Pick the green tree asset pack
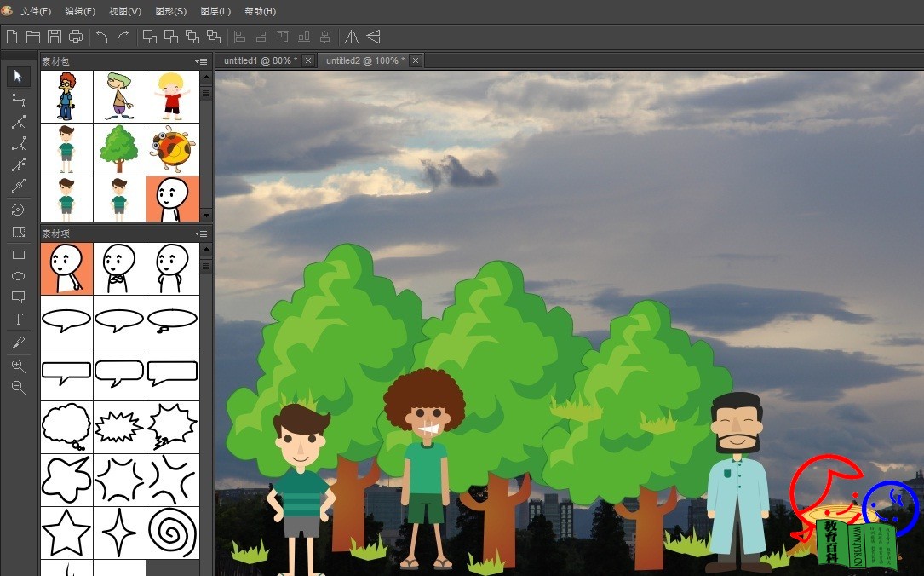924x576 pixels. [119, 149]
